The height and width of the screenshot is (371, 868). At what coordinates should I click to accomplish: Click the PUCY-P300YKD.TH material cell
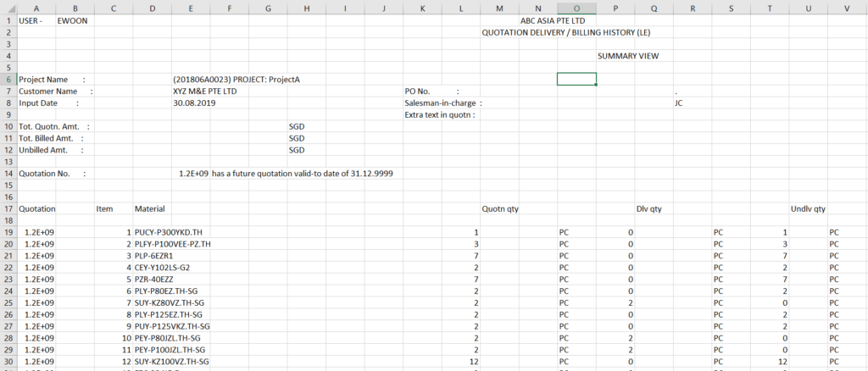click(x=165, y=232)
